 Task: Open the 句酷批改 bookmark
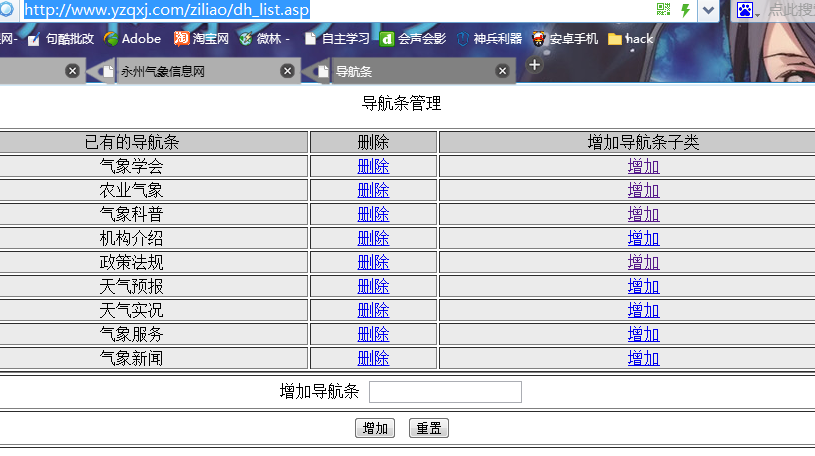(x=61, y=39)
